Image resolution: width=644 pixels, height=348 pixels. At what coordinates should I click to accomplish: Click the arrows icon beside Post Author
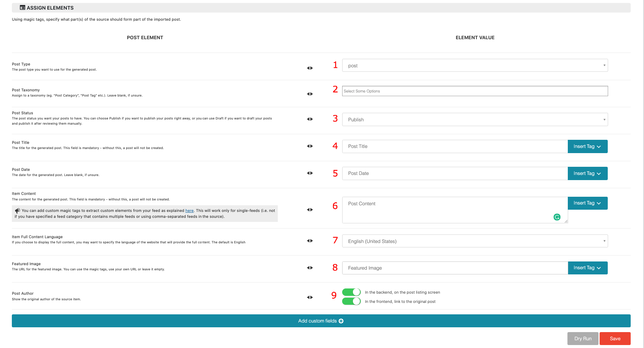point(310,297)
